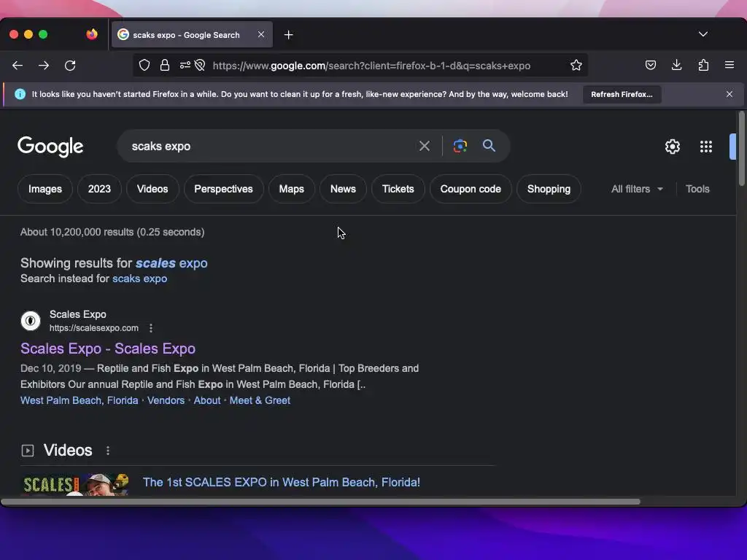Open search Tools
This screenshot has height=560, width=747.
(697, 189)
